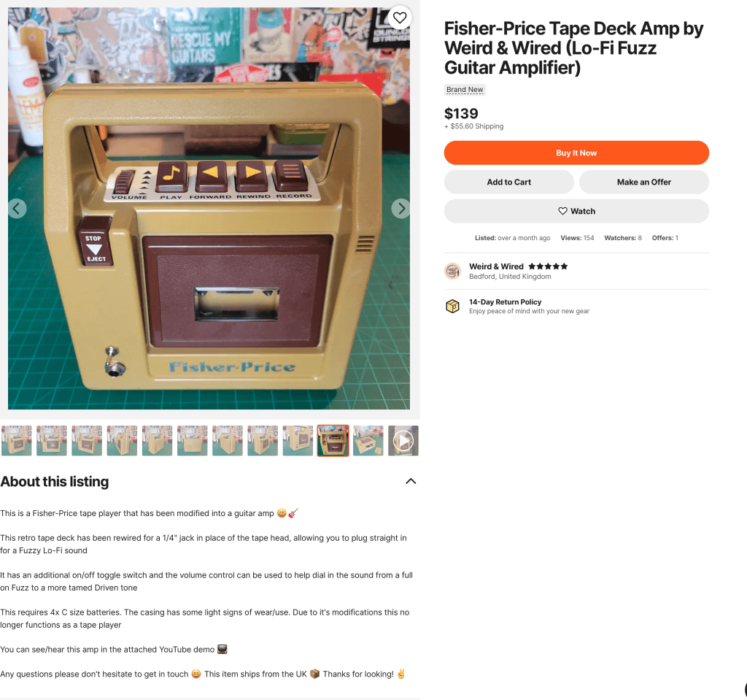Select the first gallery thumbnail

pos(17,441)
